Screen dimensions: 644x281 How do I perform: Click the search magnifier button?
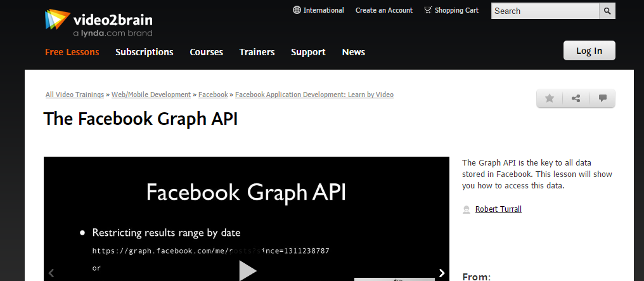tap(607, 11)
